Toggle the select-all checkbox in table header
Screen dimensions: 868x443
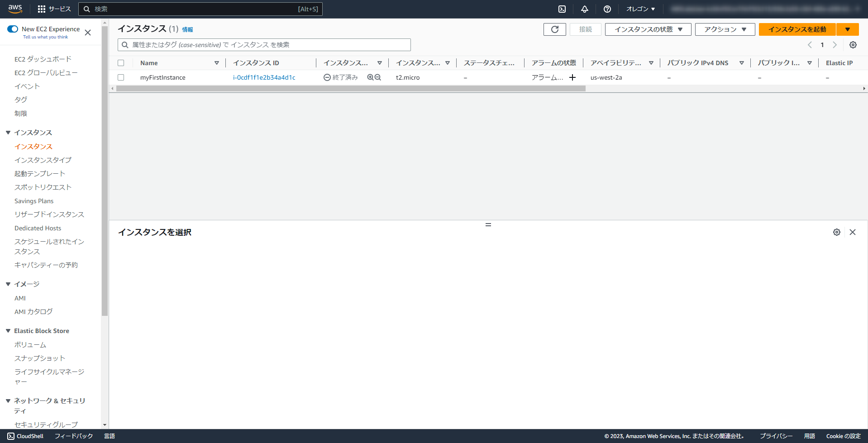(121, 63)
